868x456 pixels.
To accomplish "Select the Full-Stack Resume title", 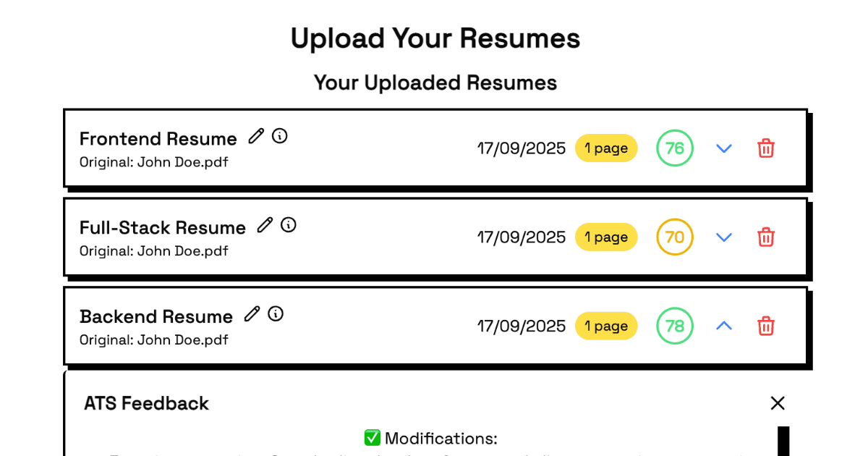I will (x=163, y=228).
